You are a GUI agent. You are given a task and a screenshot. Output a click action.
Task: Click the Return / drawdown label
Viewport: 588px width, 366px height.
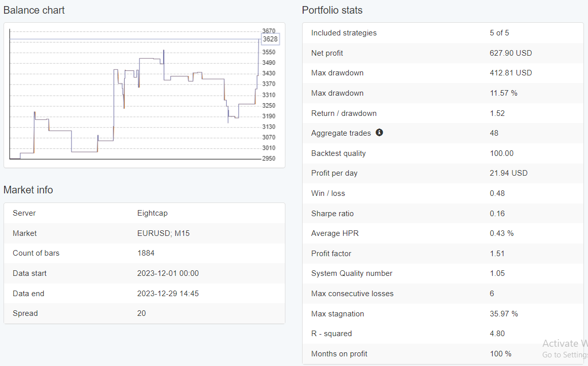coord(344,113)
